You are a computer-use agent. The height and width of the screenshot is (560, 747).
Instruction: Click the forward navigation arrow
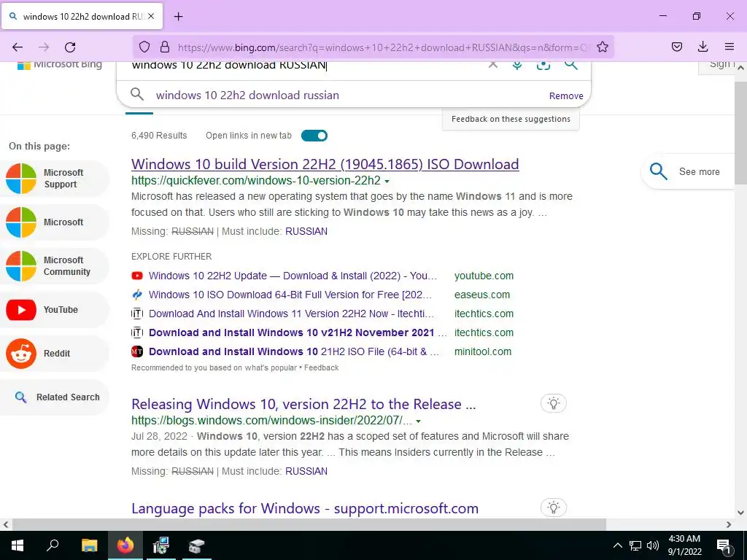pyautogui.click(x=44, y=47)
